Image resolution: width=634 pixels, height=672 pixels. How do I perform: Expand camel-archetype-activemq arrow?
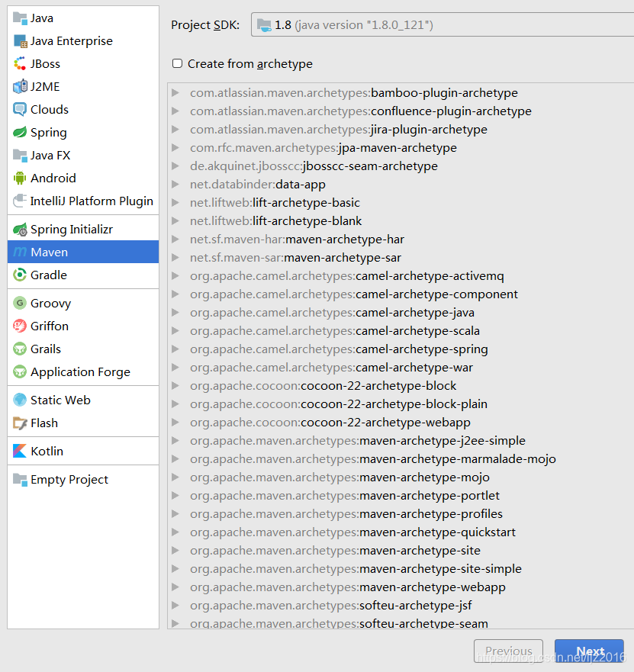175,275
